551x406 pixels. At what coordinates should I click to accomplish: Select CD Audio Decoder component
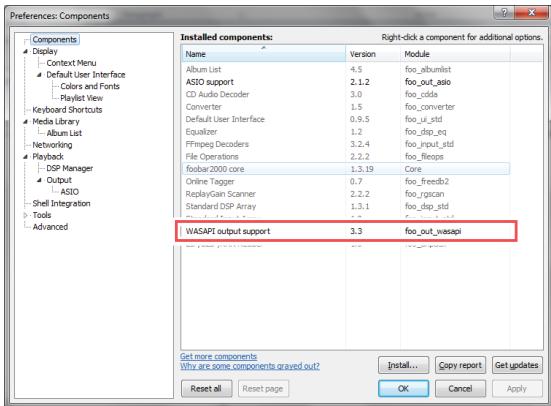point(346,94)
